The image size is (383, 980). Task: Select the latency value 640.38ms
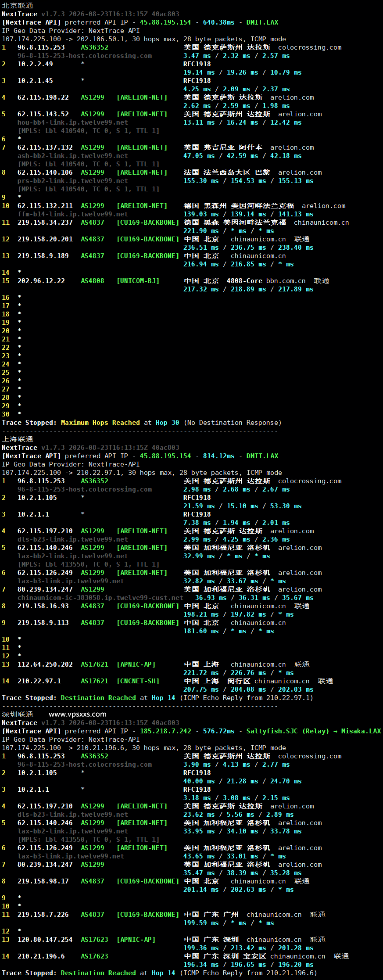tap(219, 22)
